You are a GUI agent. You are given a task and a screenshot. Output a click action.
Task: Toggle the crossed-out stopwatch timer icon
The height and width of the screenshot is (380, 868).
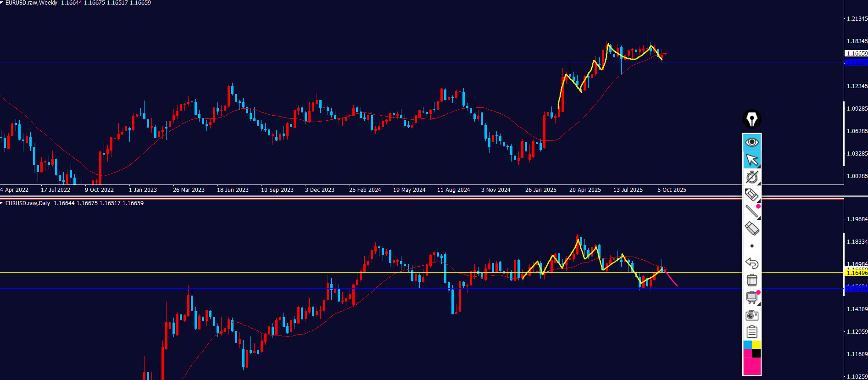point(751,177)
